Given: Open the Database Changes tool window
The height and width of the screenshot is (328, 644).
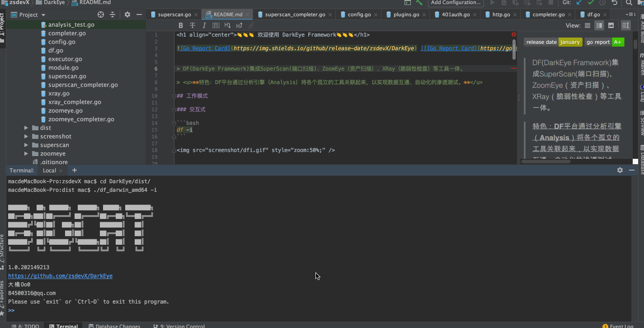Looking at the screenshot, I should tap(114, 326).
